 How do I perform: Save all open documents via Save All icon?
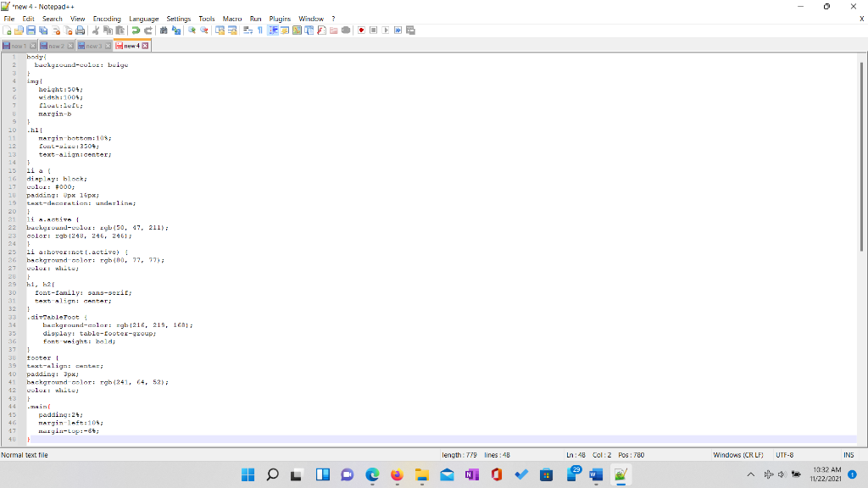pyautogui.click(x=42, y=30)
